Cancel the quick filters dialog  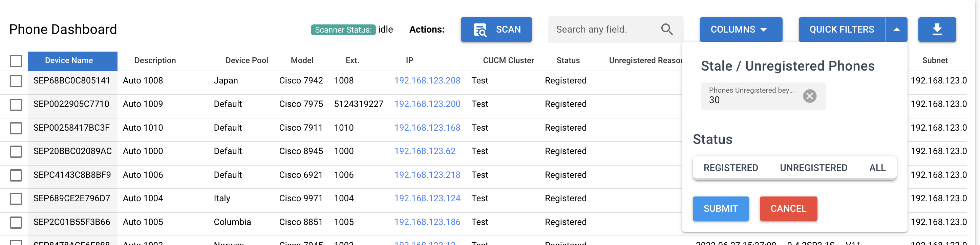[x=788, y=208]
